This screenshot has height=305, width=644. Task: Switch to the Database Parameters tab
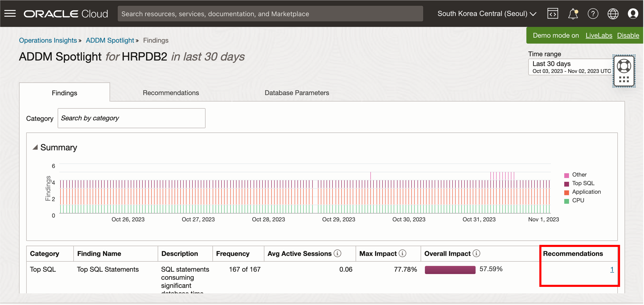297,92
